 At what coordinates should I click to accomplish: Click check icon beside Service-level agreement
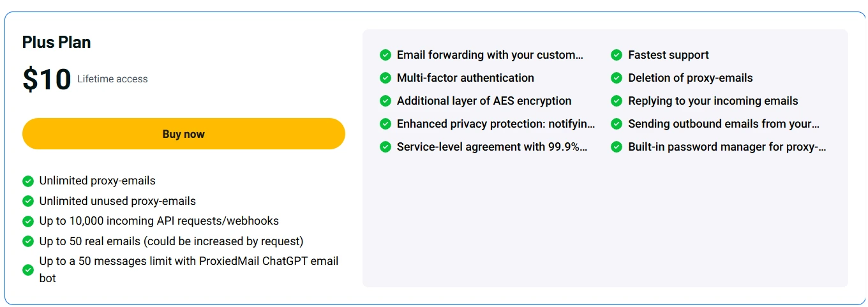point(385,147)
